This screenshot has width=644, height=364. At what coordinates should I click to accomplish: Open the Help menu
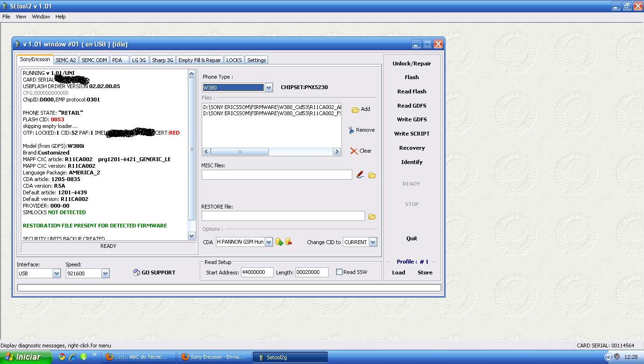(60, 17)
